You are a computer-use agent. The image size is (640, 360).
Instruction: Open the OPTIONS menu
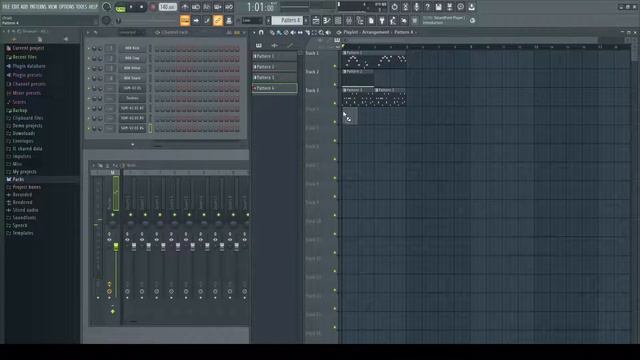tap(67, 7)
